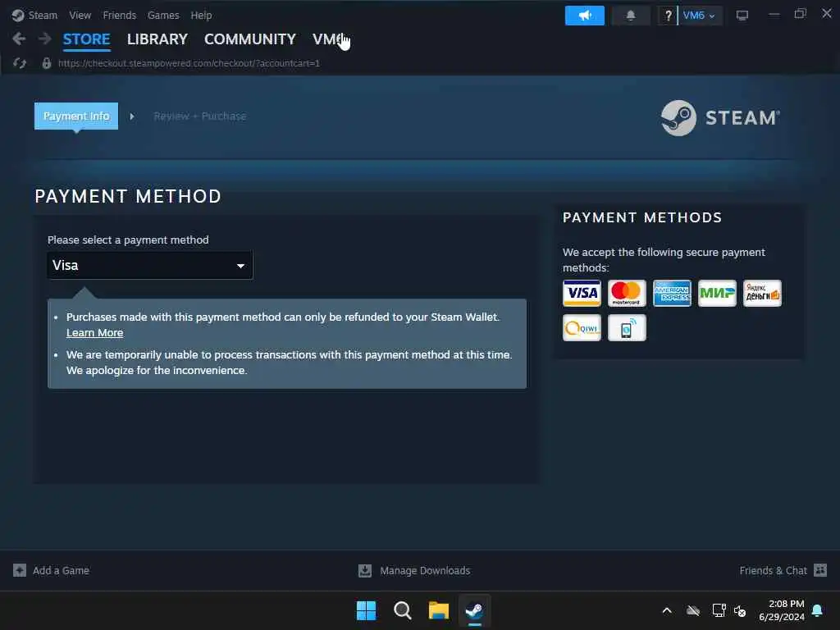Click the mobile payments phone logo
Screen dimensions: 840x630
pos(627,327)
